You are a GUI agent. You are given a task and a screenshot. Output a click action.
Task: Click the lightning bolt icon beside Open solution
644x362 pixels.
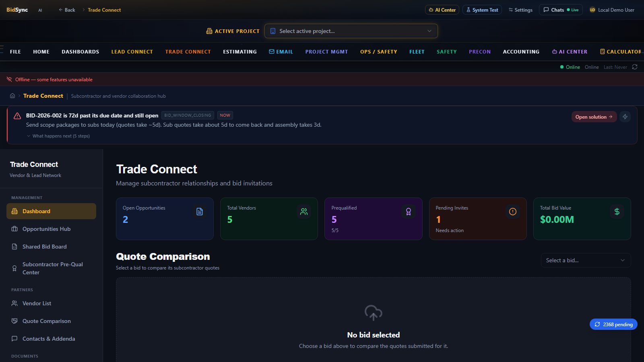pos(625,117)
